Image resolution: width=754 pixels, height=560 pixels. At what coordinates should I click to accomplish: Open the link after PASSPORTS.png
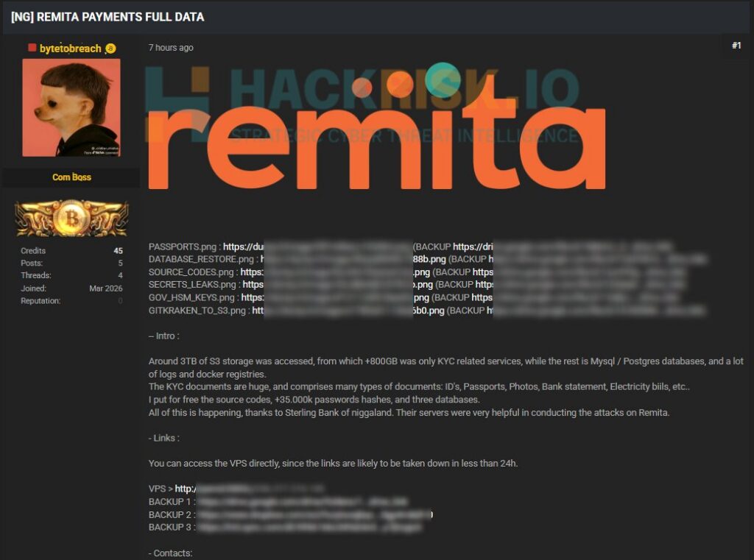point(317,247)
